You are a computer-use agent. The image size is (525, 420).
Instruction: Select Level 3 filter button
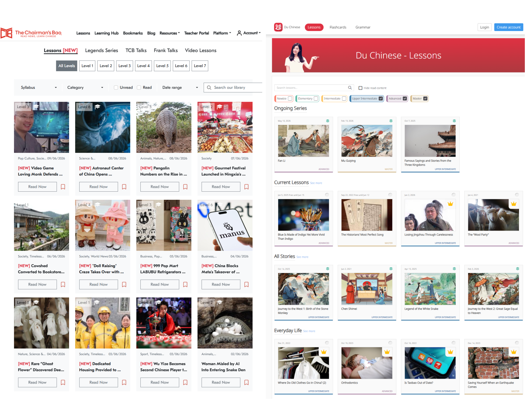point(124,66)
